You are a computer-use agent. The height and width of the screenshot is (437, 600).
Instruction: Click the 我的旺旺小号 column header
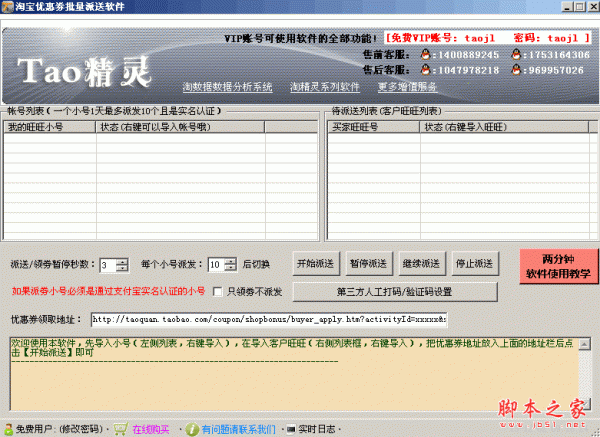(x=50, y=127)
